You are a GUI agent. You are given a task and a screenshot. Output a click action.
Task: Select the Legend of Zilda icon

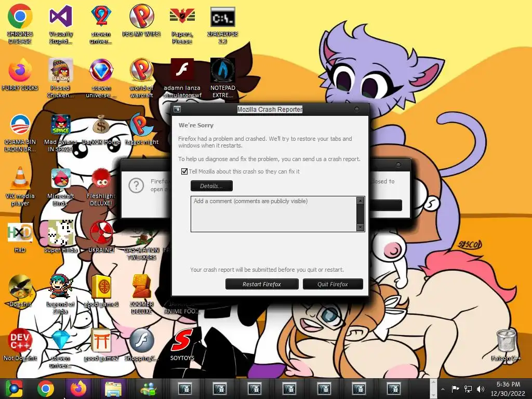[60, 294]
